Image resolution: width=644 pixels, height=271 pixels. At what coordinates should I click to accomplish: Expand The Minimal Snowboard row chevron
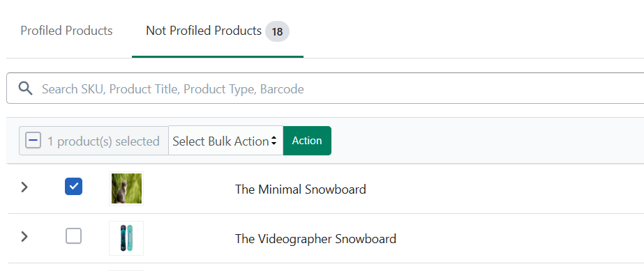point(24,187)
